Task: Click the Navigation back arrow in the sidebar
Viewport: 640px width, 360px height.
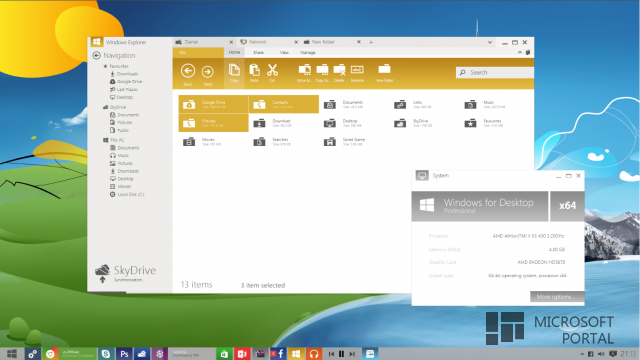Action: (96, 56)
